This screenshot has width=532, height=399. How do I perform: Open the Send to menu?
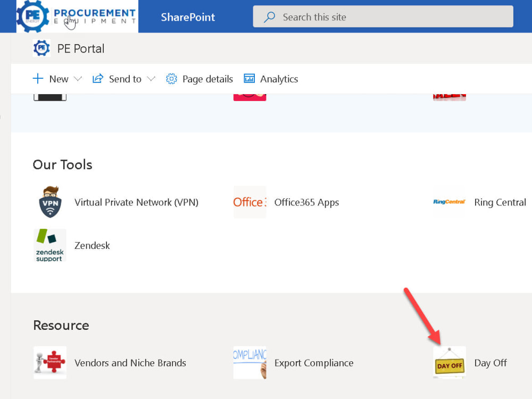tap(125, 79)
